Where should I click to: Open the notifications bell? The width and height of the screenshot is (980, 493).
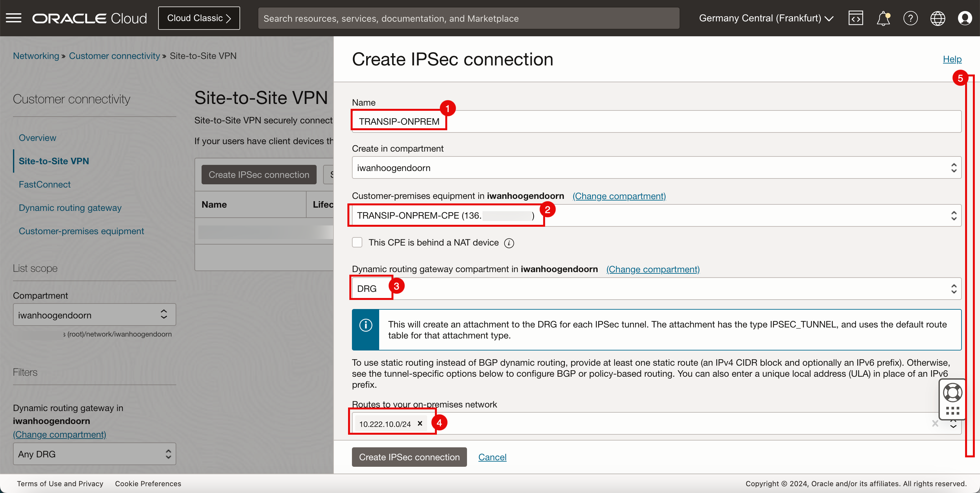883,18
